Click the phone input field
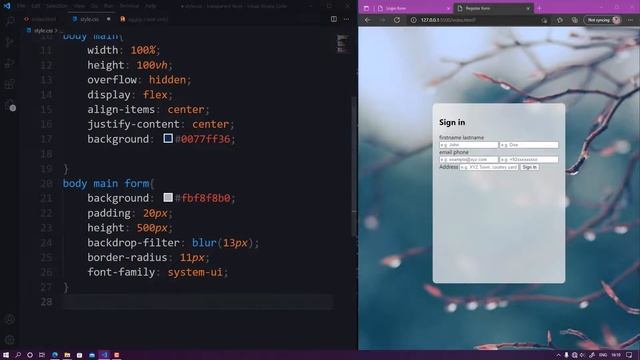 [x=529, y=160]
